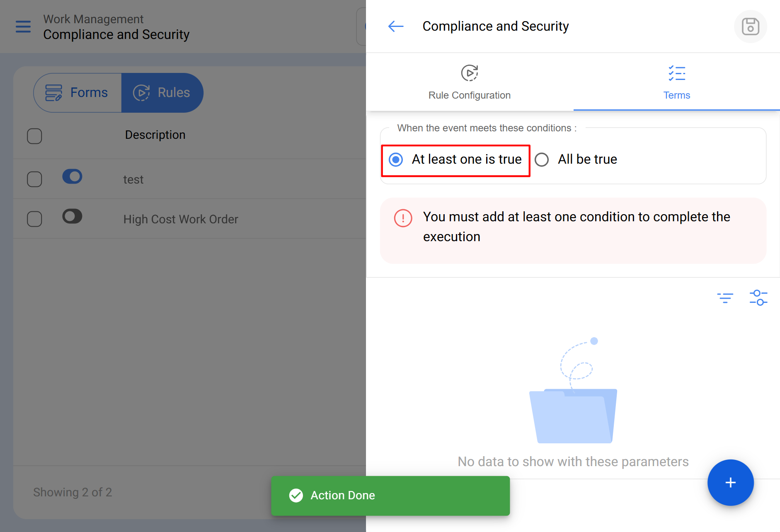The width and height of the screenshot is (780, 532).
Task: Check the select-all header checkbox
Action: [x=34, y=136]
